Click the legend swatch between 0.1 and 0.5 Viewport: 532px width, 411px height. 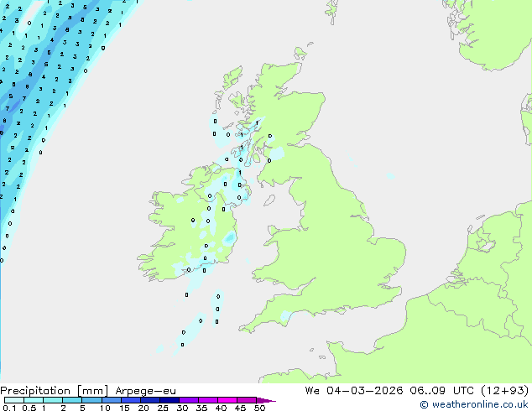point(14,400)
